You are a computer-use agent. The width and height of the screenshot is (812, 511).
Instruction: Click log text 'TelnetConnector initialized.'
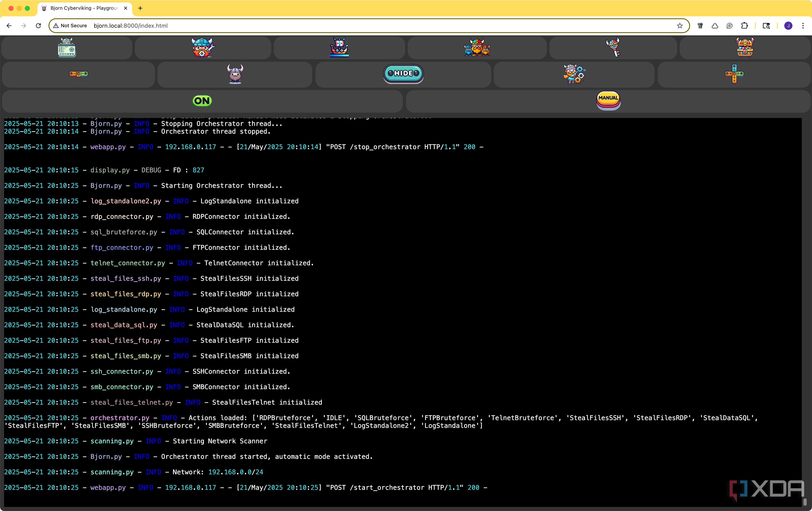259,263
